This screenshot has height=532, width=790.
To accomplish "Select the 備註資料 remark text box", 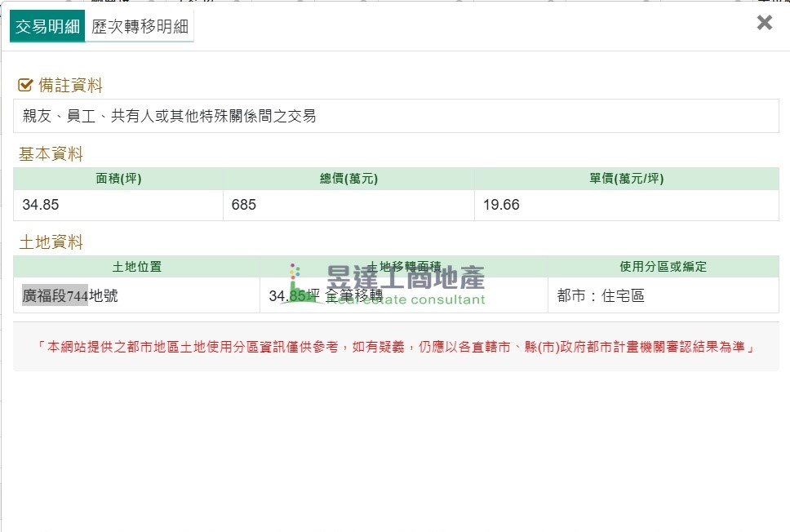I will [396, 116].
